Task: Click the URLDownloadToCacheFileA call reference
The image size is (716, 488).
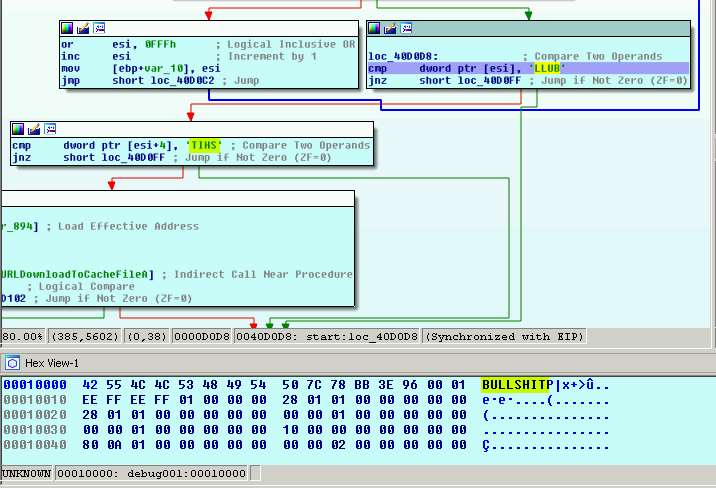Action: (x=75, y=274)
